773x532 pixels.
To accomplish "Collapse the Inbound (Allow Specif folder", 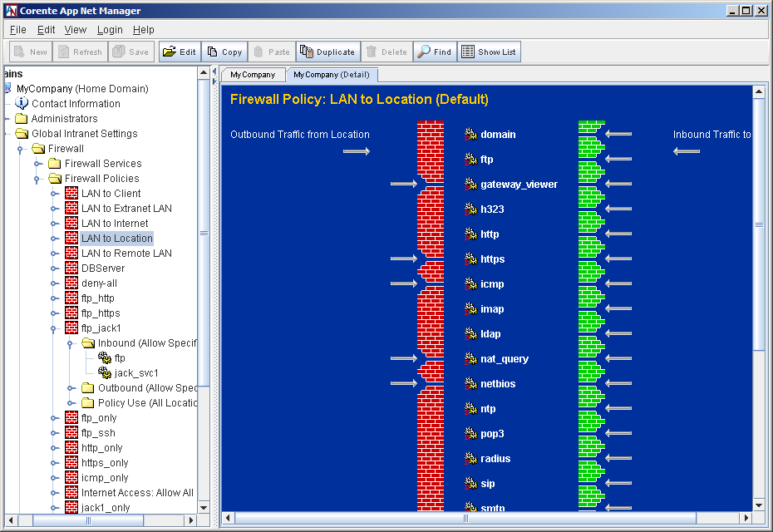I will coord(70,343).
